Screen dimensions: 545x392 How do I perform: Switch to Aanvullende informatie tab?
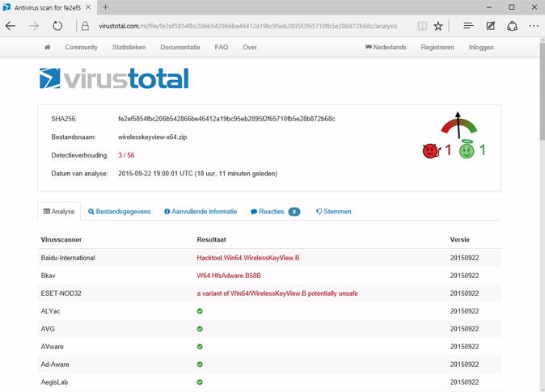coord(201,211)
